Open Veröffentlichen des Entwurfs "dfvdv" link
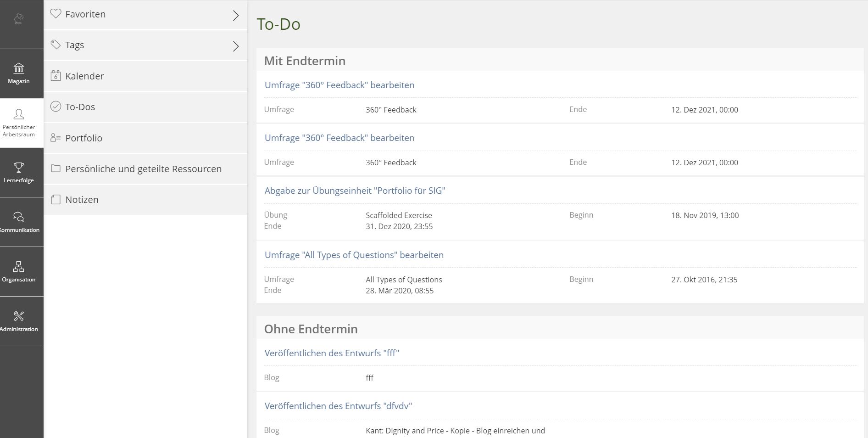This screenshot has height=438, width=868. tap(338, 406)
